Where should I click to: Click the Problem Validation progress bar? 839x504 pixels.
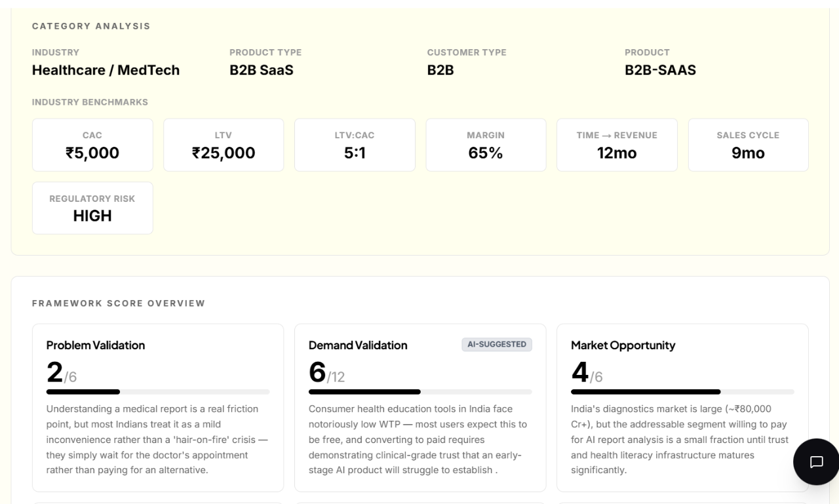158,392
